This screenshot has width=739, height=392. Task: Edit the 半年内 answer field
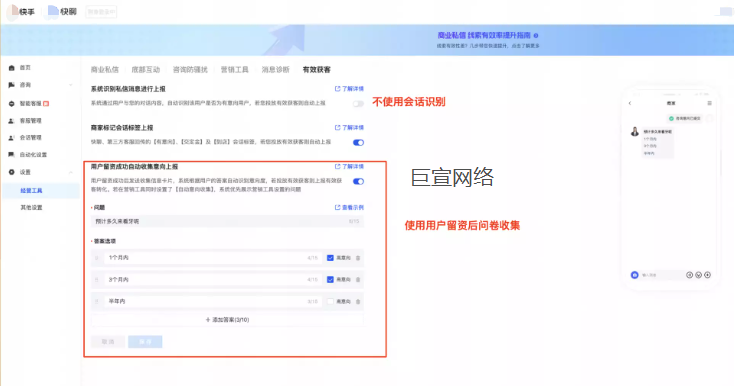click(x=212, y=302)
